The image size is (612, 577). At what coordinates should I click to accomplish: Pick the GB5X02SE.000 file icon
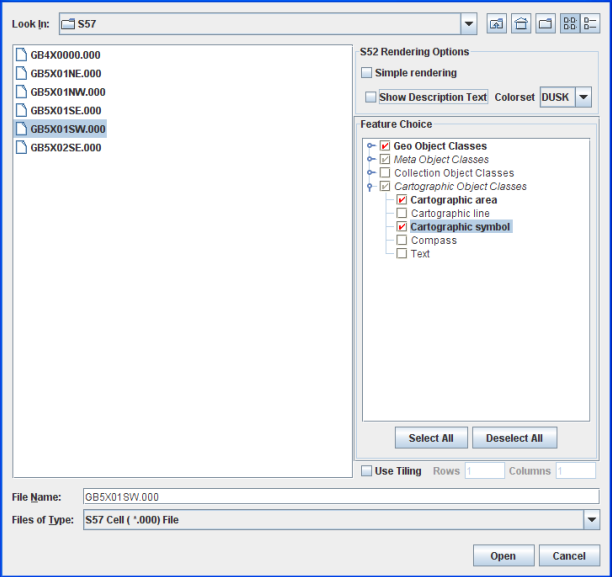(x=22, y=147)
